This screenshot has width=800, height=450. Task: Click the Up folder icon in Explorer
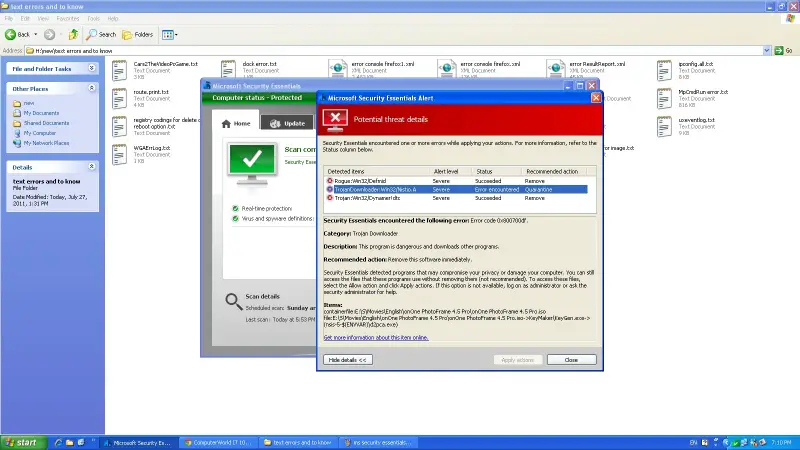[x=73, y=34]
